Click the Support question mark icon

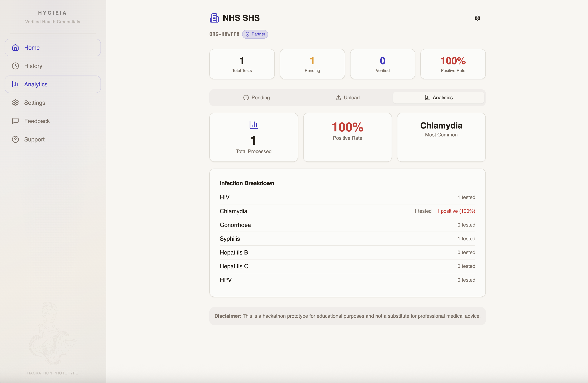click(15, 139)
